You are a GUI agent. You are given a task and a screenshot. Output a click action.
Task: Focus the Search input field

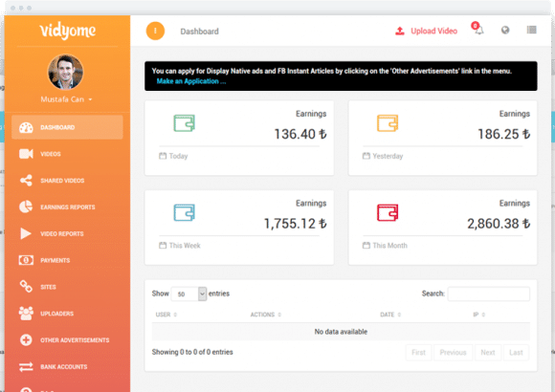tap(489, 294)
